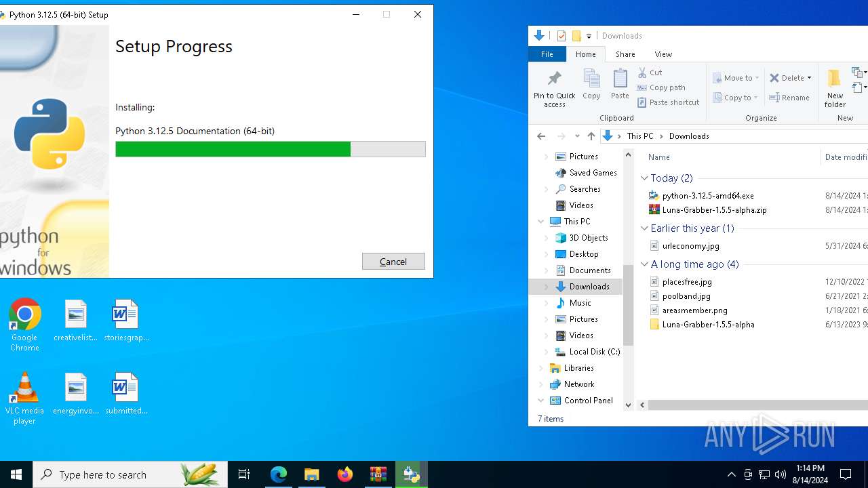Open the Delete dropdown arrow

point(809,78)
